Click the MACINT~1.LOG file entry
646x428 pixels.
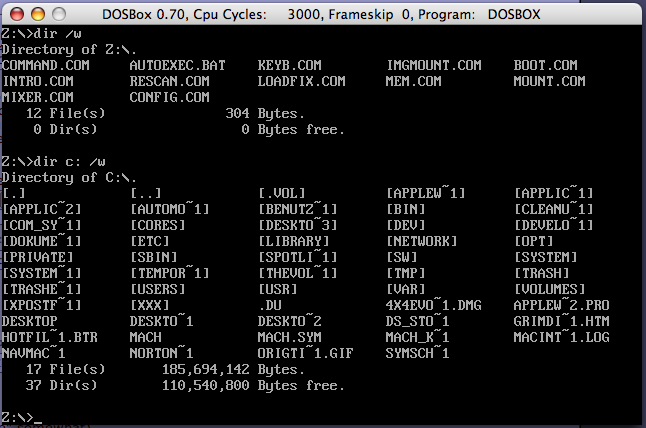pos(562,337)
